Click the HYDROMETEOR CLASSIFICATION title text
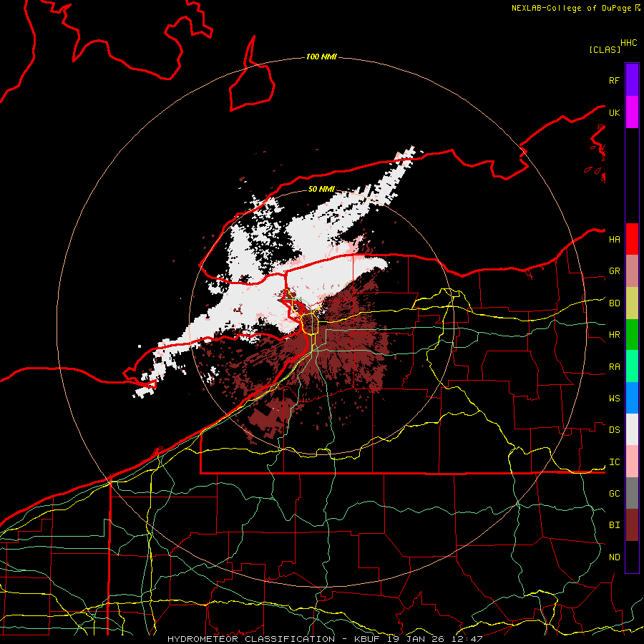This screenshot has height=644, width=644. pyautogui.click(x=251, y=639)
